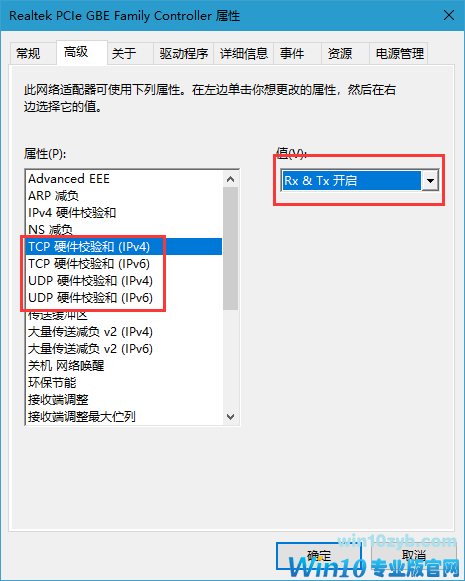Image resolution: width=465 pixels, height=581 pixels.
Task: Go to the 事件 tab
Action: click(x=292, y=54)
